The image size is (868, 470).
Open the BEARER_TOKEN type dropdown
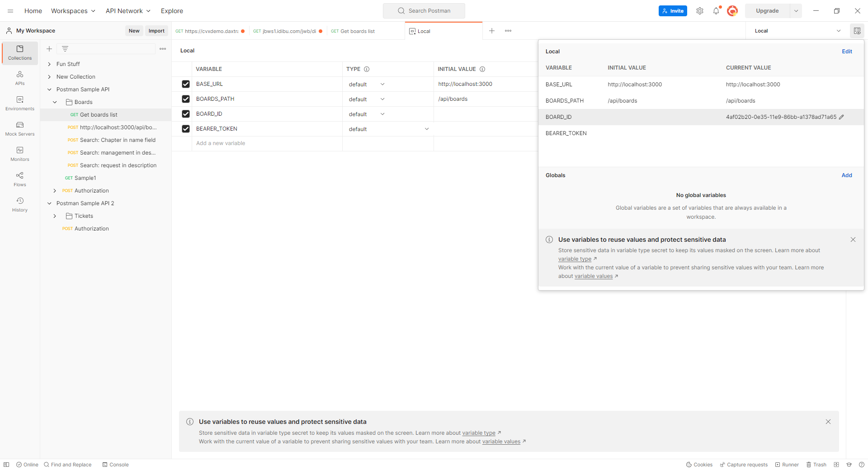tap(388, 129)
